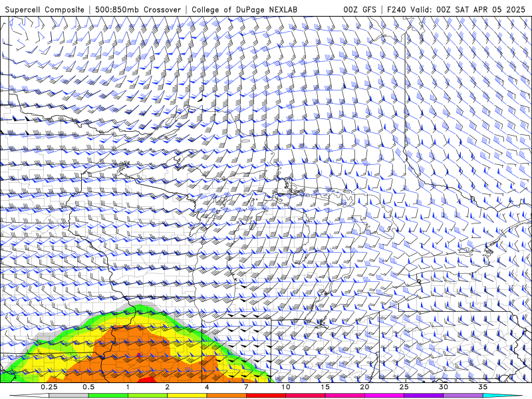Image resolution: width=532 pixels, height=399 pixels.
Task: Click the yellow legend segment between 2 and 4
Action: point(187,396)
